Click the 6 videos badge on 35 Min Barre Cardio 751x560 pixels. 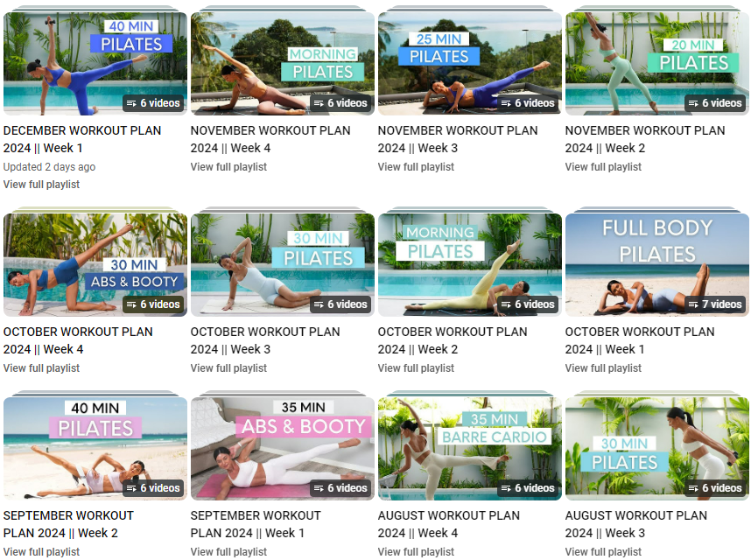click(528, 487)
